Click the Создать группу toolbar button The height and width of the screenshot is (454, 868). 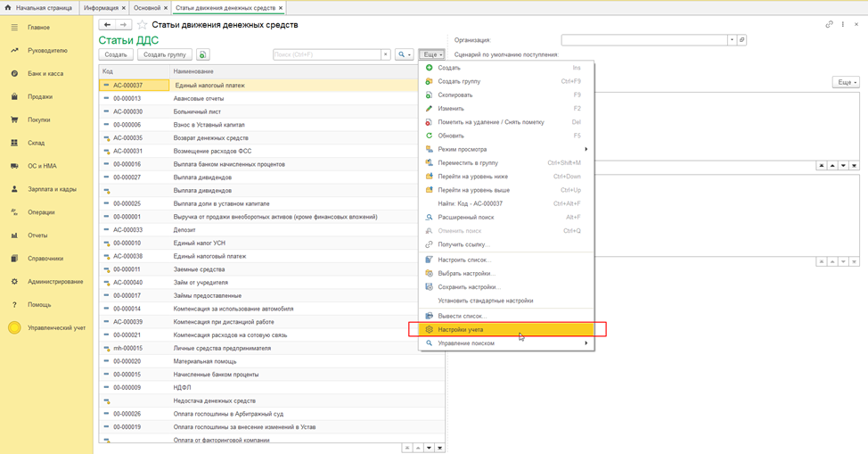(x=164, y=55)
